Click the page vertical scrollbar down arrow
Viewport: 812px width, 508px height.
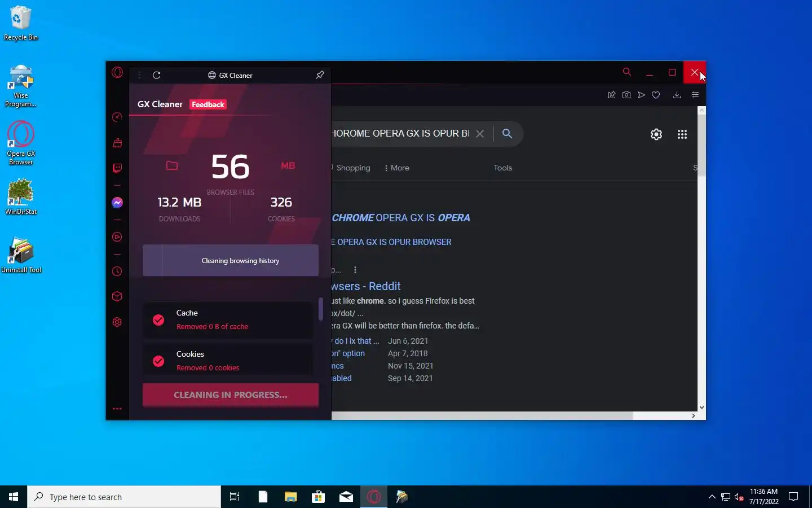702,407
